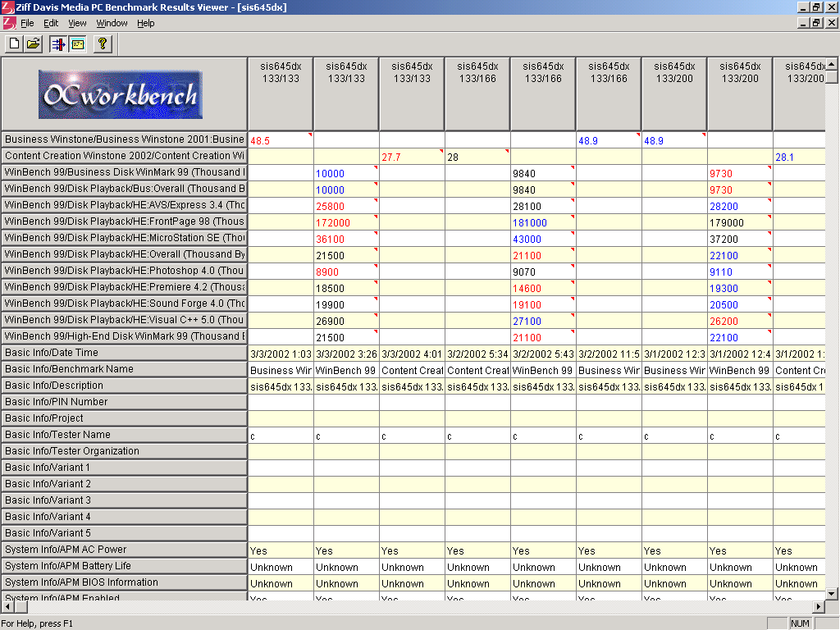Select the Content Creation Winstone 2002 row header
Viewport: 840px width, 630px height.
125,155
